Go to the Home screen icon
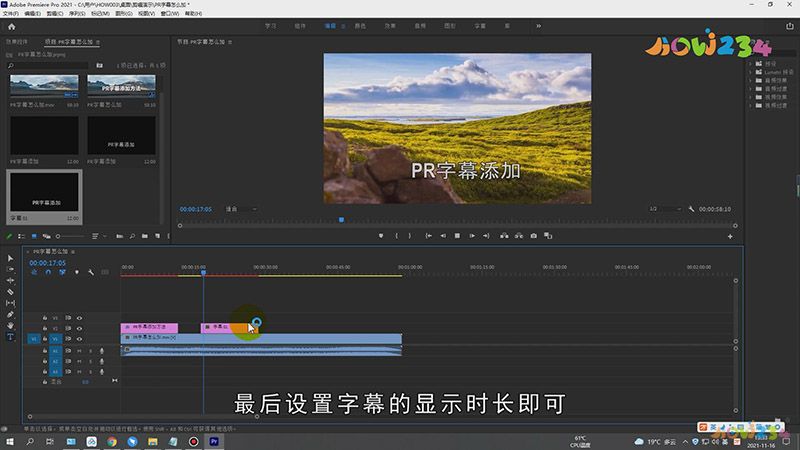This screenshot has height=450, width=800. (12, 27)
